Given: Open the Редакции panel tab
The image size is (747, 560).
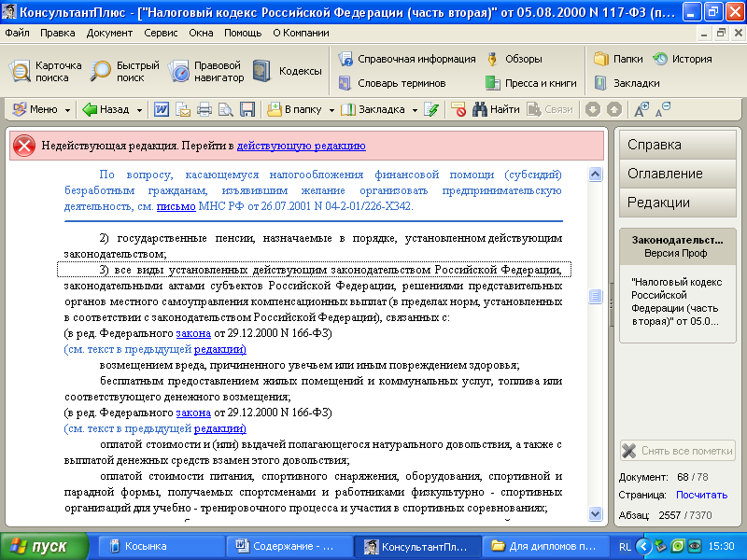Looking at the screenshot, I should pyautogui.click(x=678, y=203).
